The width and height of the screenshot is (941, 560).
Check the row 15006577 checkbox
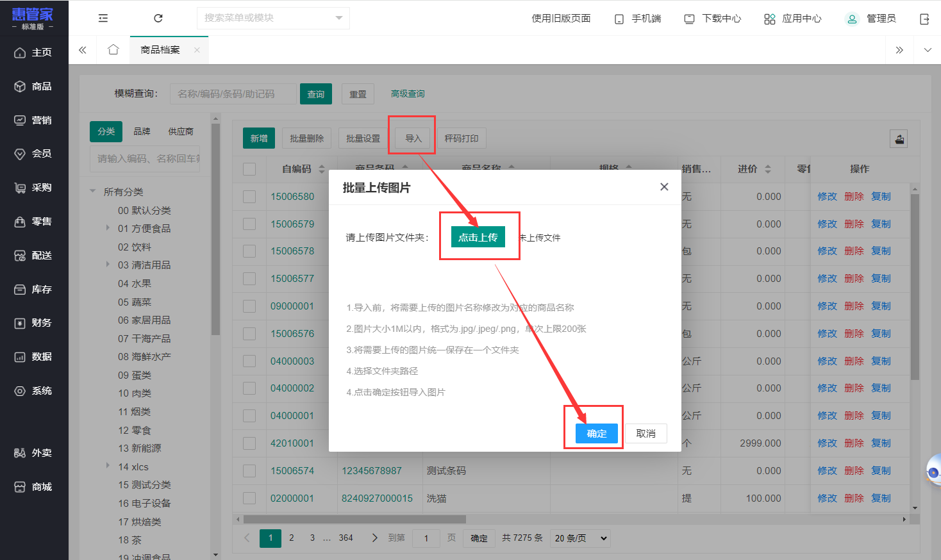(249, 279)
